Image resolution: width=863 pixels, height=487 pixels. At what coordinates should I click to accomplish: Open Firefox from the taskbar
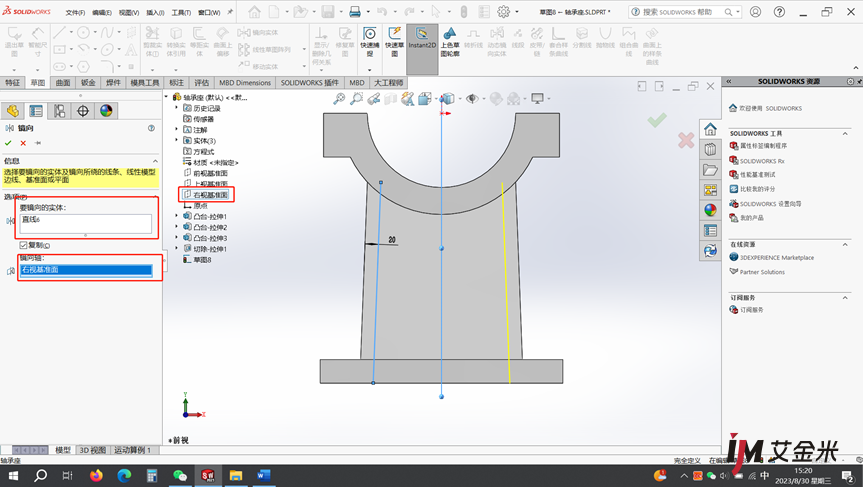(96, 475)
